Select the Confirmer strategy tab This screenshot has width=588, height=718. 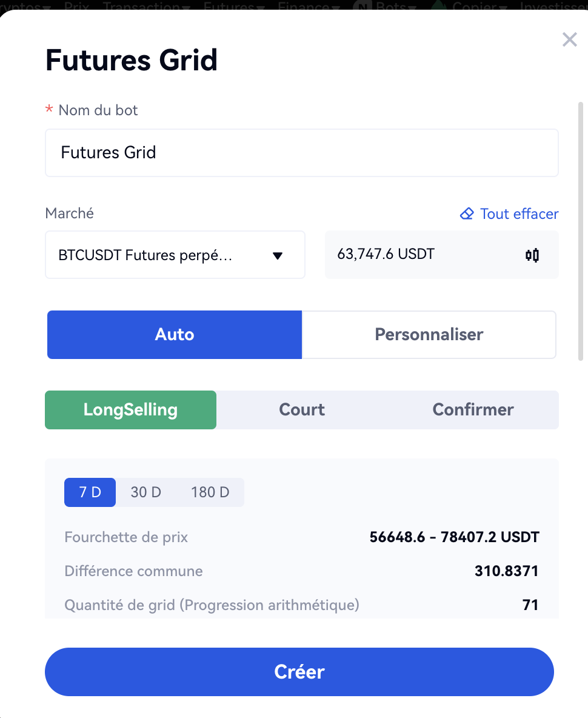(x=473, y=410)
